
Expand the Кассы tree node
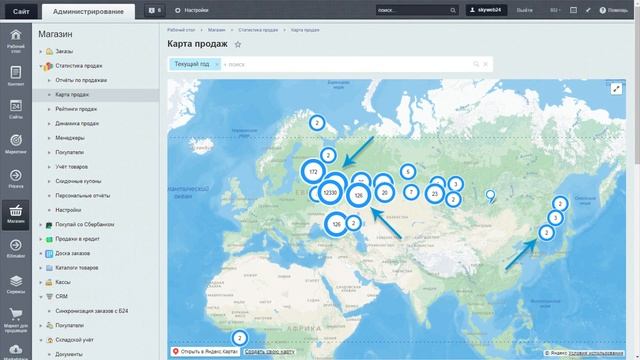(x=40, y=282)
